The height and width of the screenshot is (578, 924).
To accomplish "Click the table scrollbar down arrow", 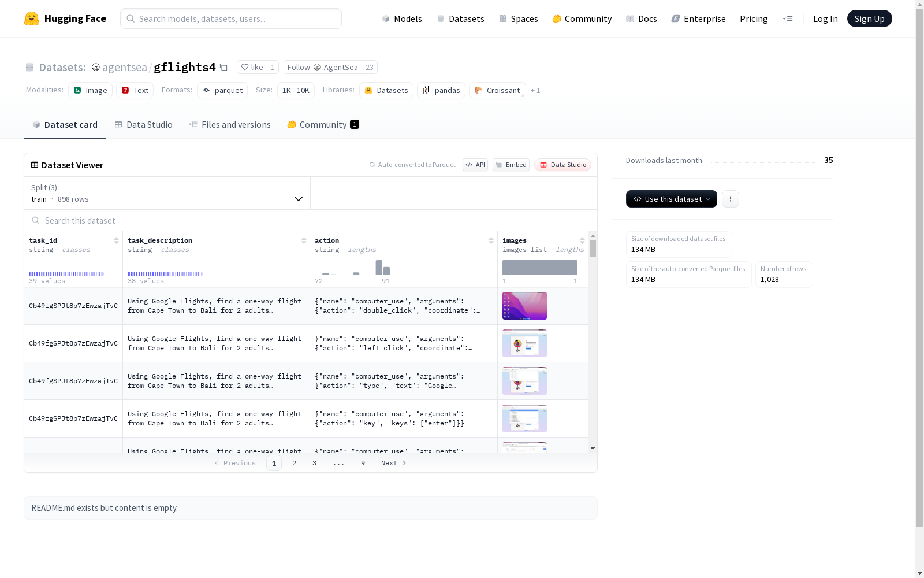I will click(593, 449).
